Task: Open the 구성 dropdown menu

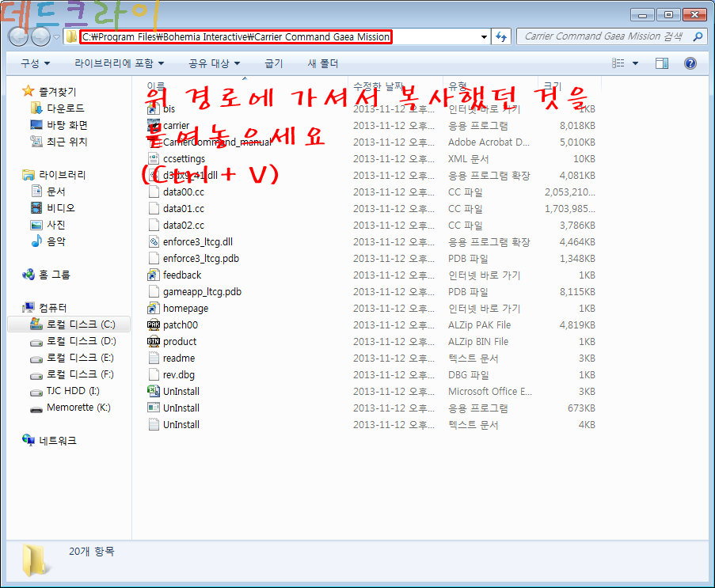Action: coord(35,63)
